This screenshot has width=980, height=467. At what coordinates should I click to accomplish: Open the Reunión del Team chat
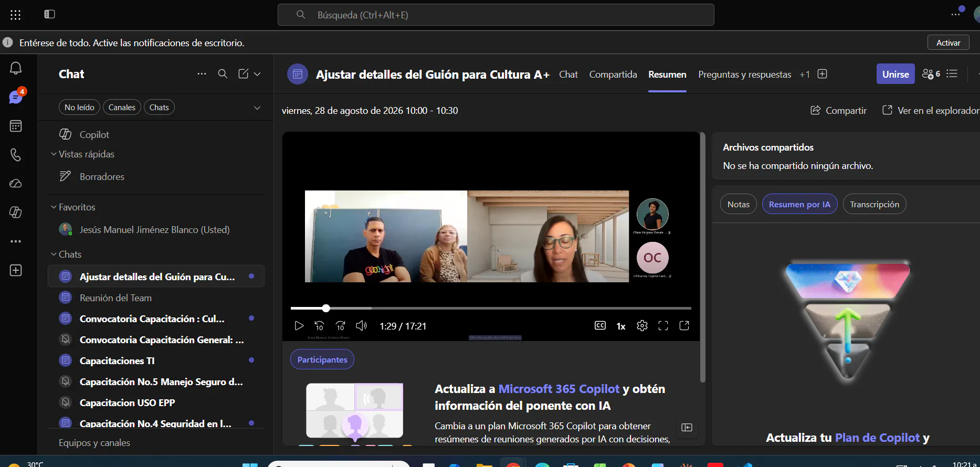[x=156, y=298]
